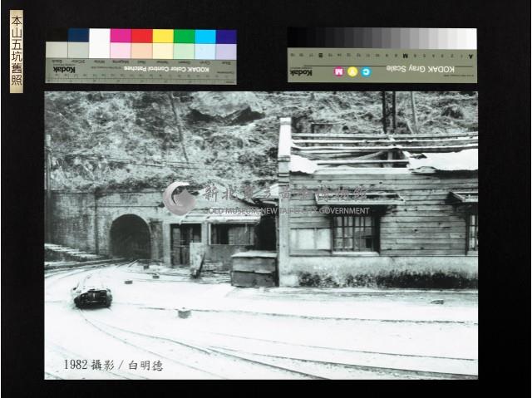Pick the dark navy blue patch on the color card
The height and width of the screenshot is (398, 532).
[x=78, y=36]
